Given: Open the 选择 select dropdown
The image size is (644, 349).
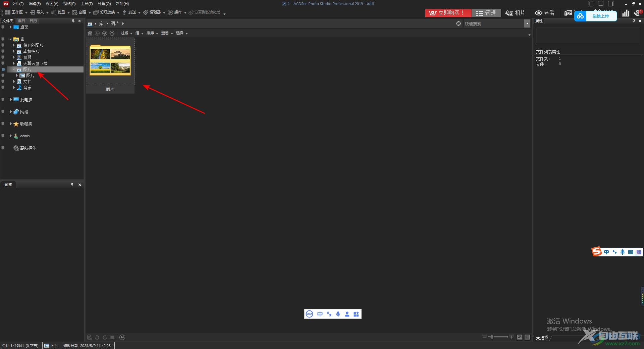Looking at the screenshot, I should pyautogui.click(x=182, y=33).
